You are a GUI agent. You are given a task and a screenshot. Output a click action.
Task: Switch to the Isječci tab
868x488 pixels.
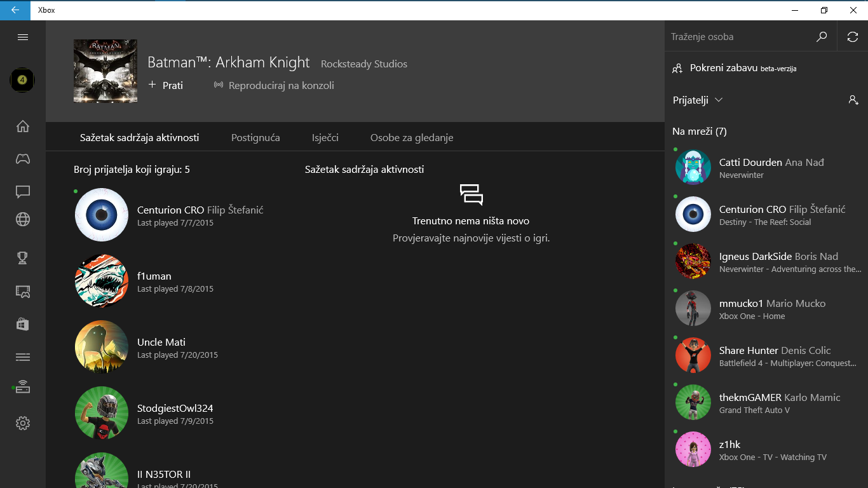click(x=325, y=137)
